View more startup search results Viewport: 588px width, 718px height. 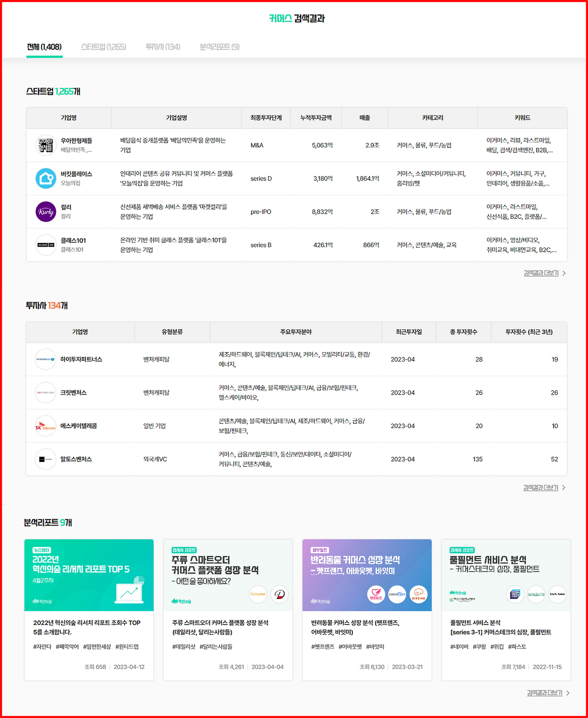click(x=541, y=273)
